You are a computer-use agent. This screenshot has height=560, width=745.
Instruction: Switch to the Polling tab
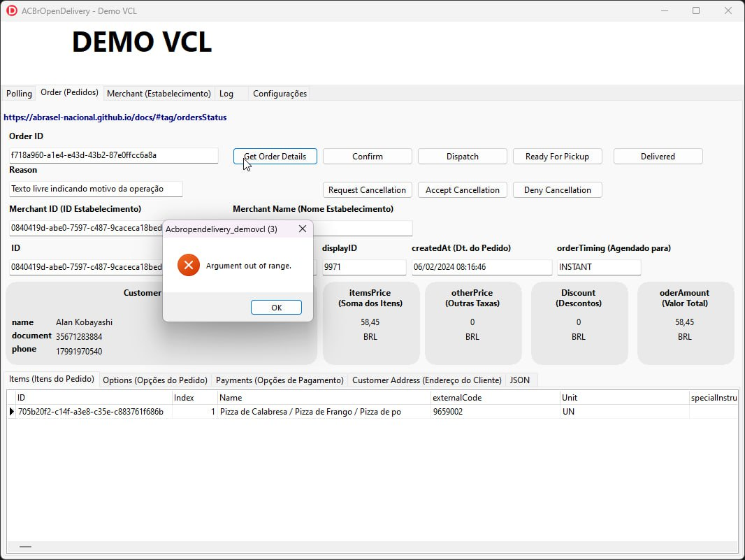(x=19, y=93)
